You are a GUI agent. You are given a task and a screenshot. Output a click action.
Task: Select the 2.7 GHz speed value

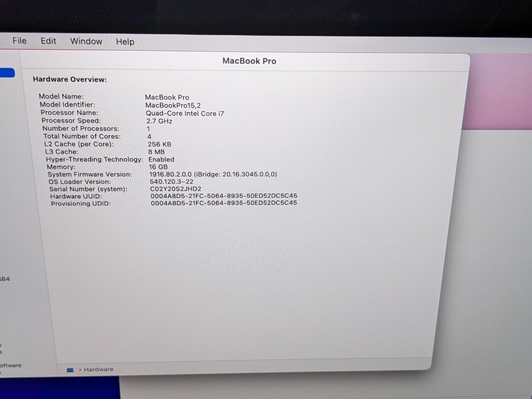point(159,121)
